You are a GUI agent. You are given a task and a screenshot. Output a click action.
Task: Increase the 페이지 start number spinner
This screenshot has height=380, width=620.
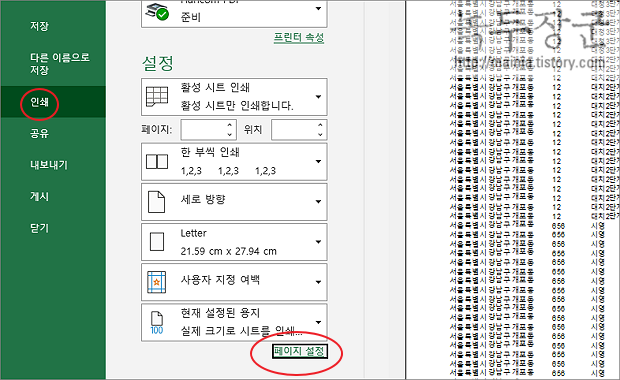pos(230,125)
